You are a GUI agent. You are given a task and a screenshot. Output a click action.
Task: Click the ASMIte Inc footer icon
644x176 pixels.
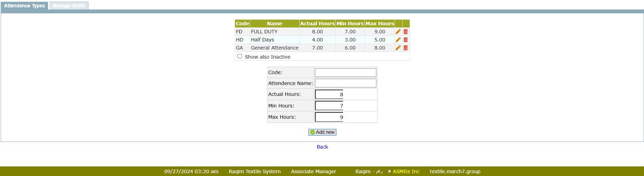click(389, 171)
